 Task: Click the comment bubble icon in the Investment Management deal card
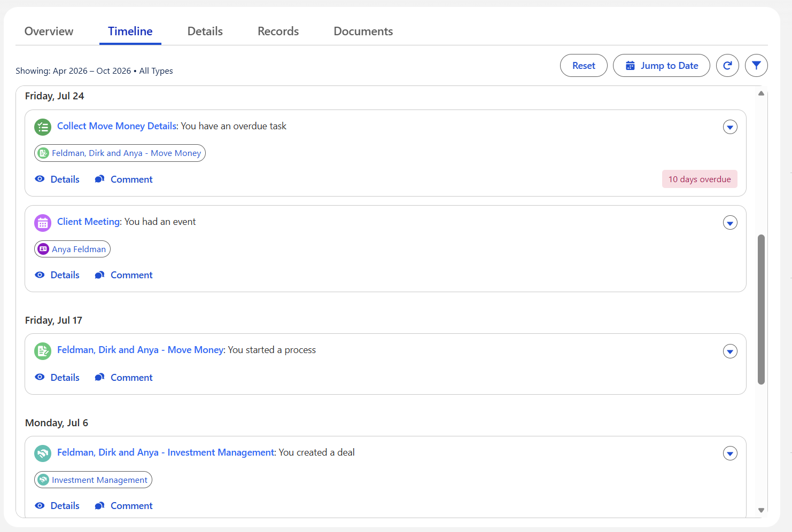pyautogui.click(x=99, y=505)
